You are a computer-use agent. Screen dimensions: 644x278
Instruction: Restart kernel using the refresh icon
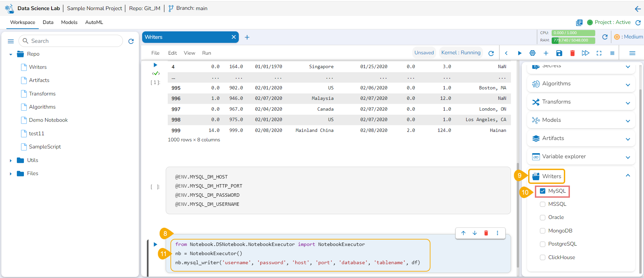[x=491, y=53]
